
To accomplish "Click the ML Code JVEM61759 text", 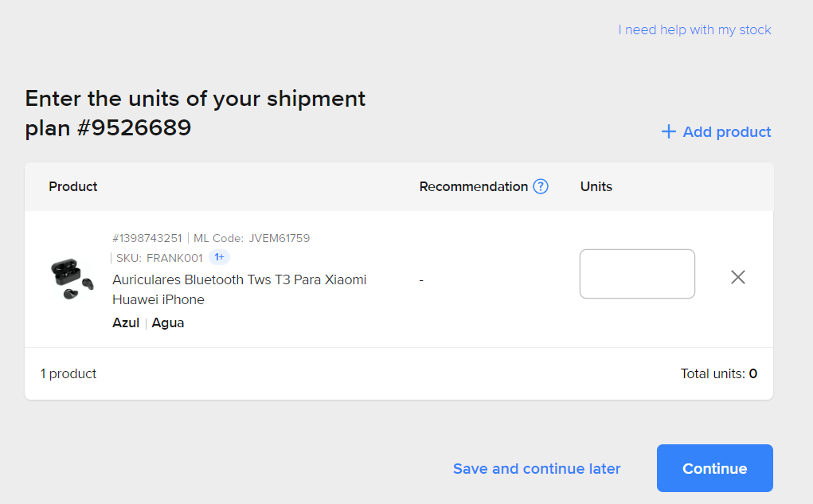I will point(252,238).
